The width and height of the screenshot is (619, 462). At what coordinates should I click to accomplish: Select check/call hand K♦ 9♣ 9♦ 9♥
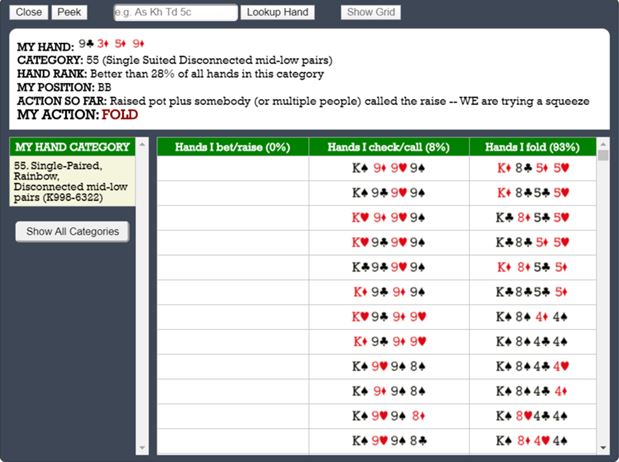point(389,342)
